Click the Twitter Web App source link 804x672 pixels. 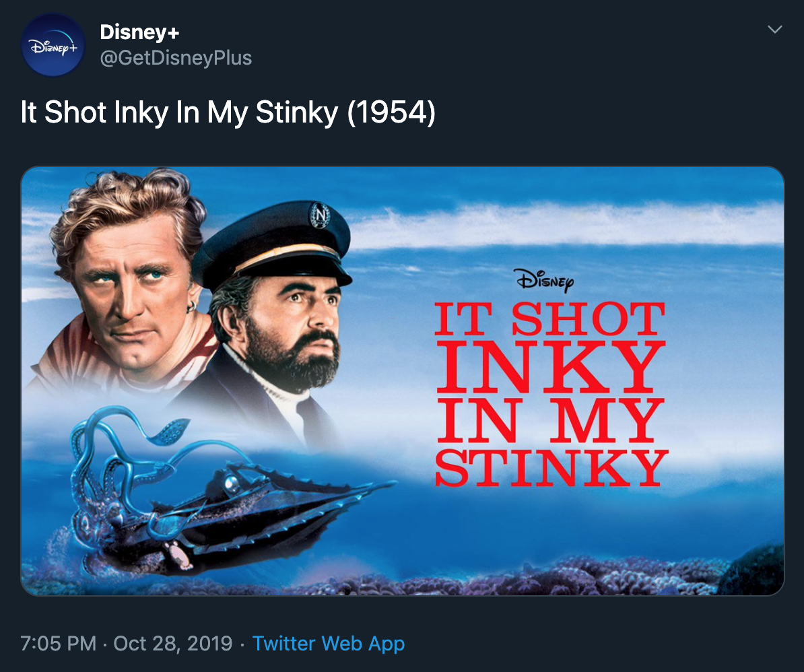coord(328,644)
